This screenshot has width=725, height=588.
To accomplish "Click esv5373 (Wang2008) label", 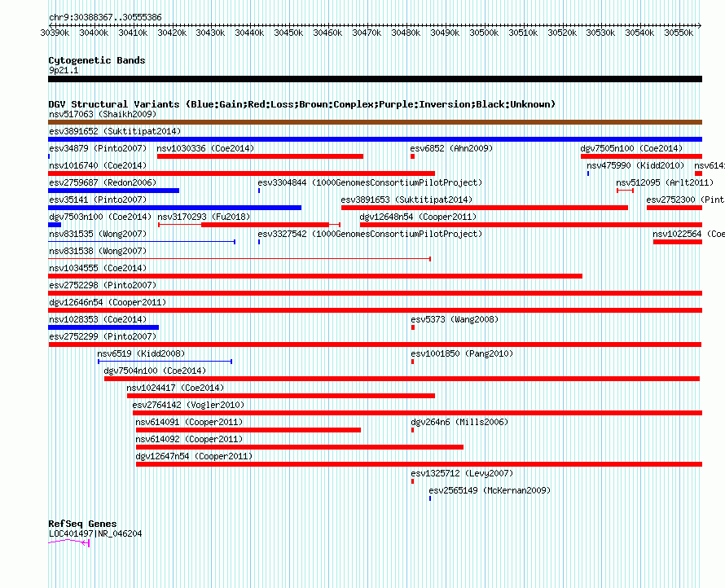I will (x=455, y=319).
